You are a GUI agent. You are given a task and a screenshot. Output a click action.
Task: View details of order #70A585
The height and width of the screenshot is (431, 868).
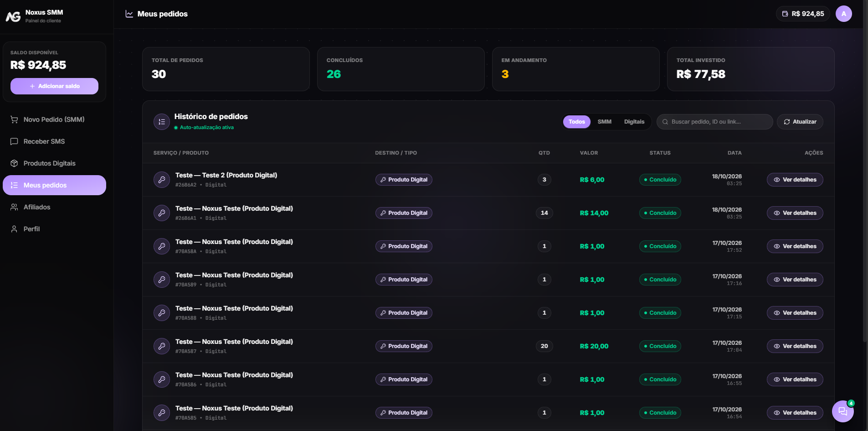(x=795, y=413)
